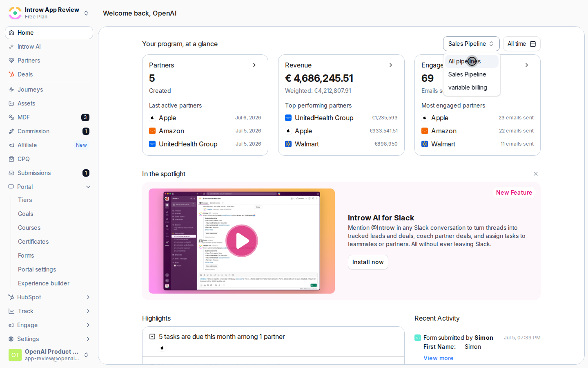Open Tiers under Portal
The image size is (588, 368).
point(25,200)
